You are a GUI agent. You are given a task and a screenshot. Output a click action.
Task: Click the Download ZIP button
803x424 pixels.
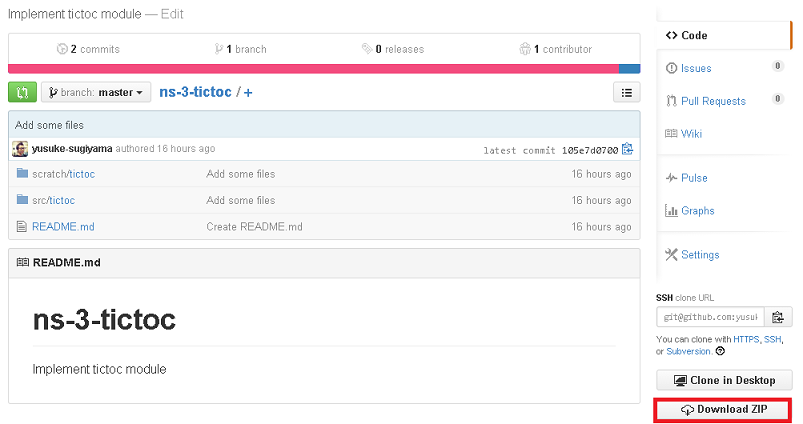pyautogui.click(x=723, y=410)
